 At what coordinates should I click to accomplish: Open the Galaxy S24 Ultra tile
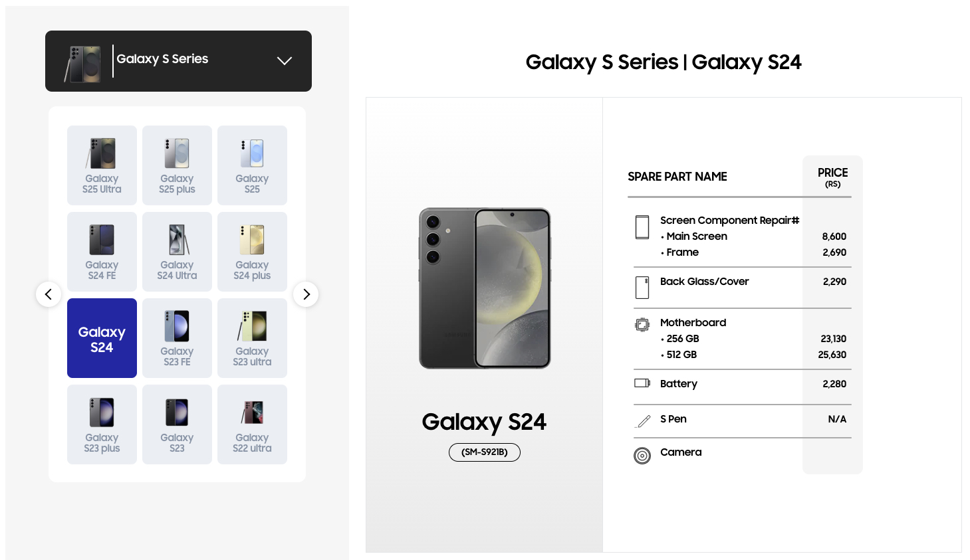click(177, 252)
